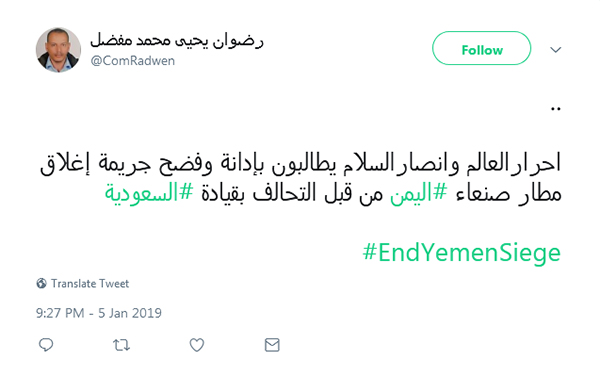Expand the tweet options chevron menu
This screenshot has height=376, width=600.
pyautogui.click(x=556, y=49)
